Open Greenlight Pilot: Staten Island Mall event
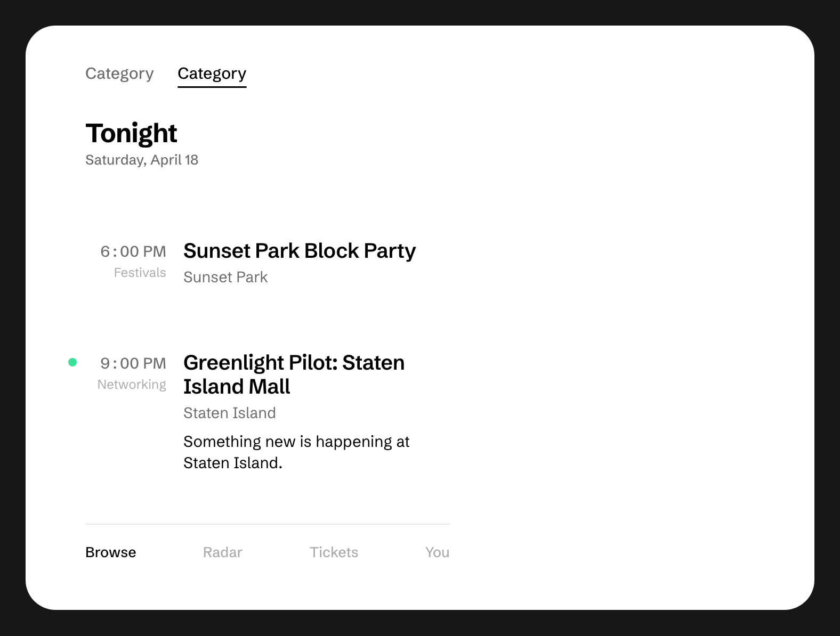 point(294,374)
